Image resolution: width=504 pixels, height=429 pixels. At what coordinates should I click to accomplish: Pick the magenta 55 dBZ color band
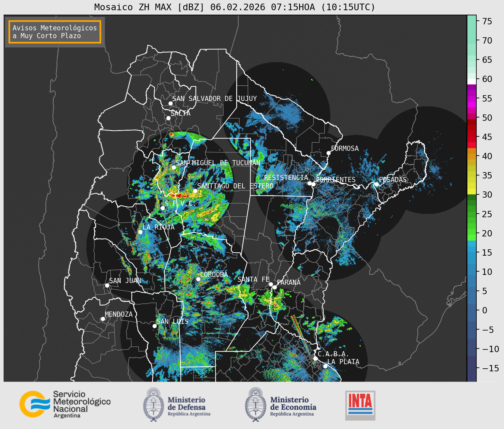click(472, 99)
